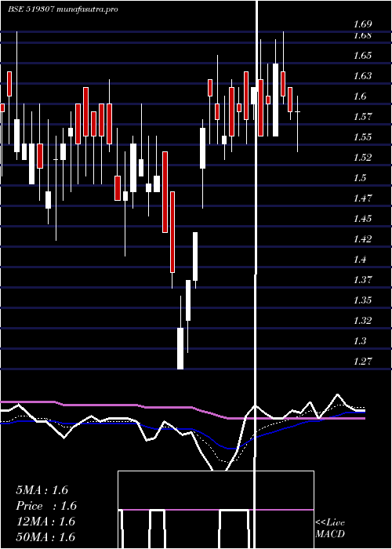The image size is (392, 549).
Task: Click the 12MA : 1.6 readout
Action: click(45, 522)
